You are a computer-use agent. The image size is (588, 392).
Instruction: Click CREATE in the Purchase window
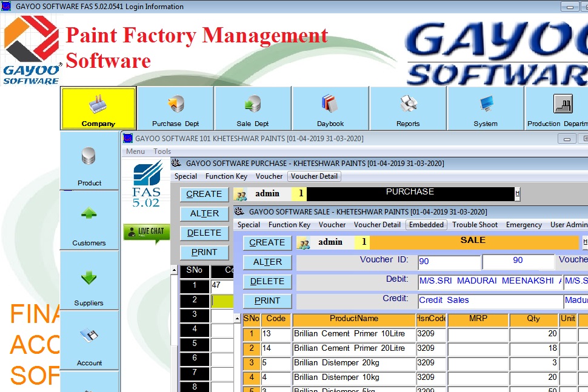204,194
